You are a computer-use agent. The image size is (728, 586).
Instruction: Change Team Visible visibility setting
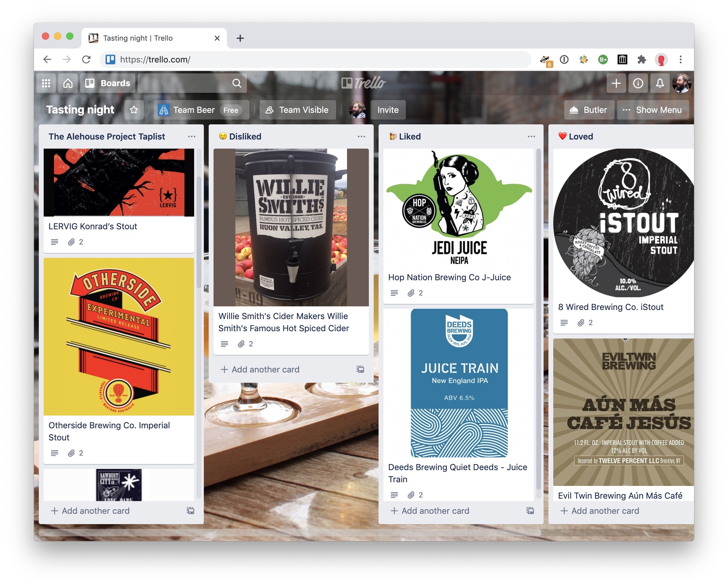tap(298, 110)
